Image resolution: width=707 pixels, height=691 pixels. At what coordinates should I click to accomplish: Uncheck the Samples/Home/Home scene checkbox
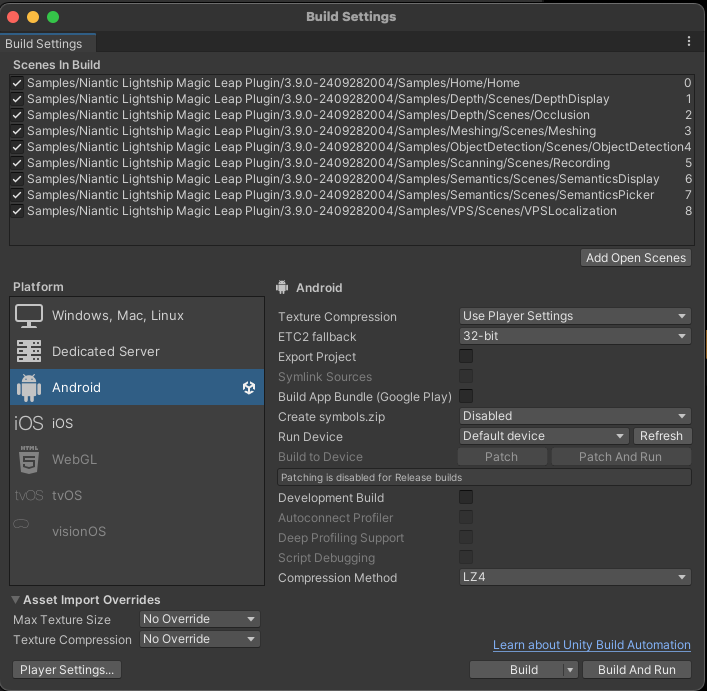pos(17,84)
